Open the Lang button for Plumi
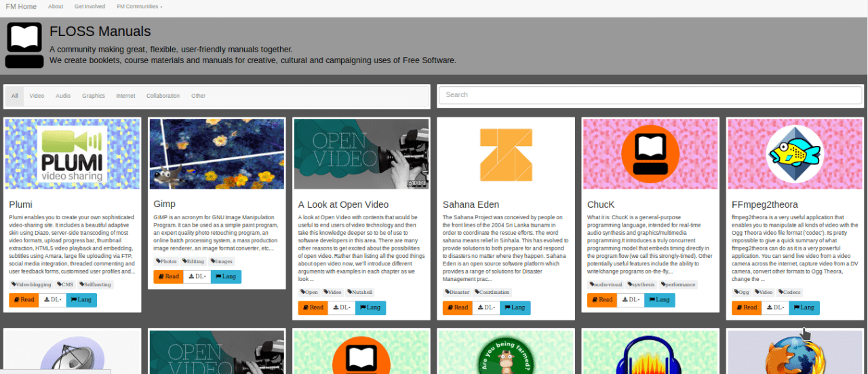 click(81, 300)
